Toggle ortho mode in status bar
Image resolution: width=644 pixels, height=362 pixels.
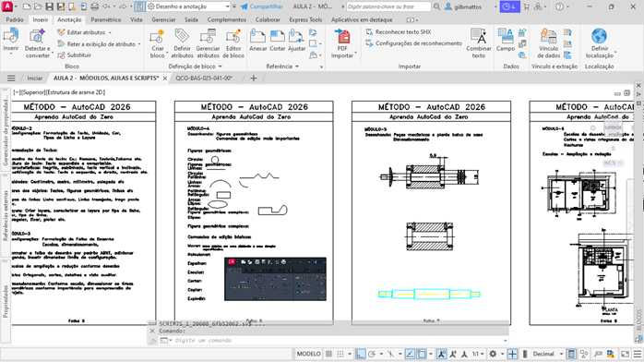tap(360, 354)
